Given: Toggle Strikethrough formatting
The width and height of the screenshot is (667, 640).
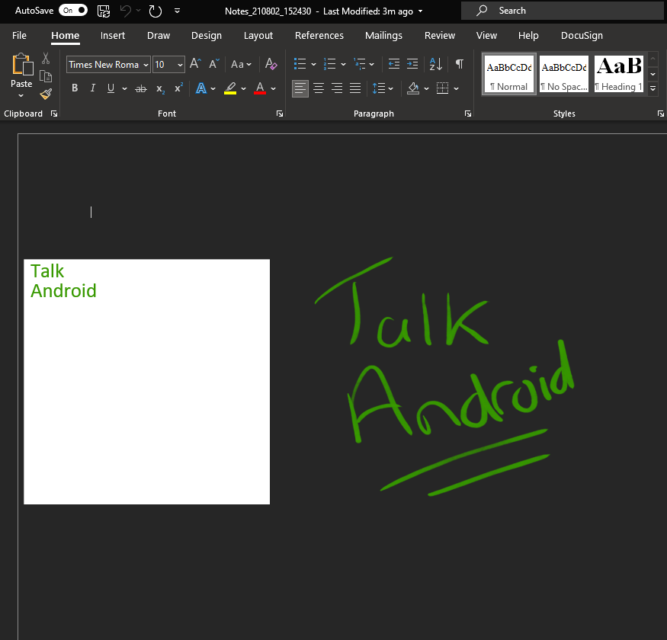Looking at the screenshot, I should click(x=141, y=88).
